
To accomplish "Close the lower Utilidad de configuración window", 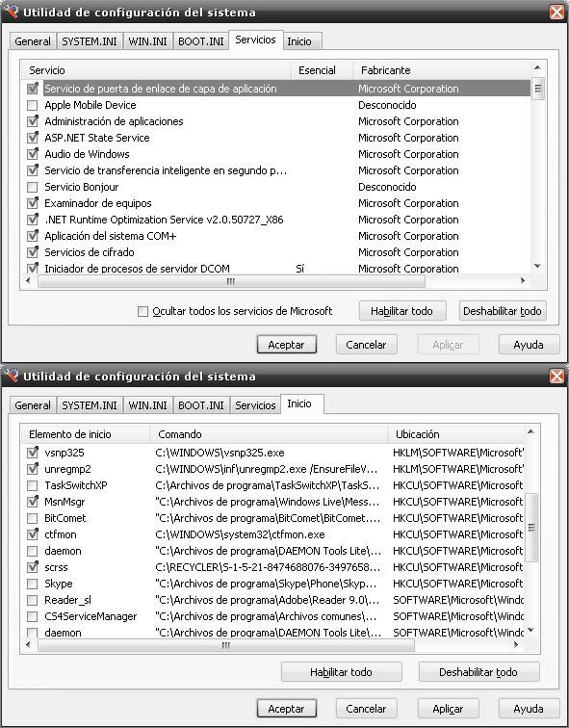I will pyautogui.click(x=556, y=377).
